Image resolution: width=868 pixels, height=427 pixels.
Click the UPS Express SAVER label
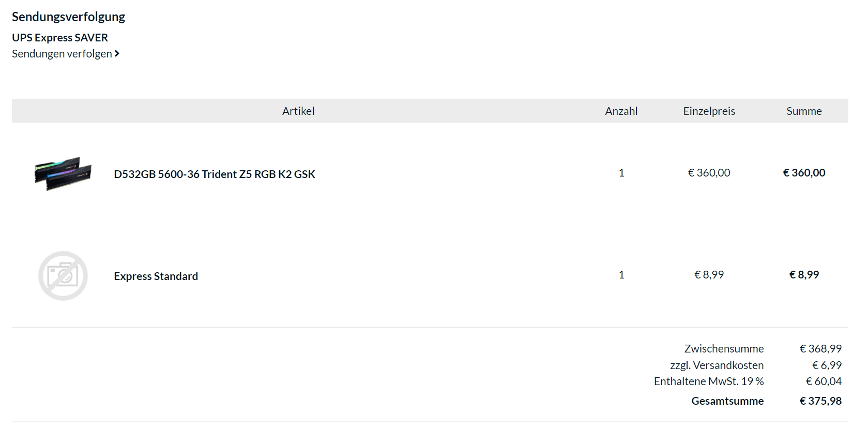tap(60, 37)
